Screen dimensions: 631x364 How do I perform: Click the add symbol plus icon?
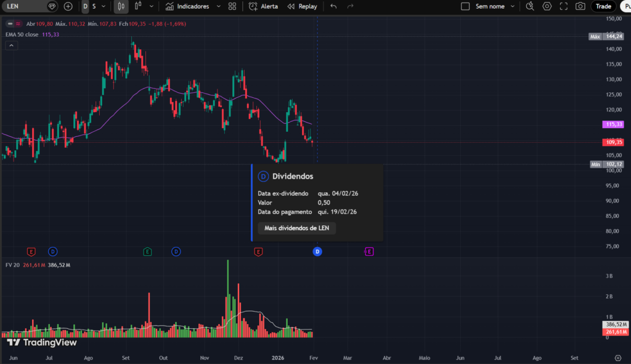point(68,6)
